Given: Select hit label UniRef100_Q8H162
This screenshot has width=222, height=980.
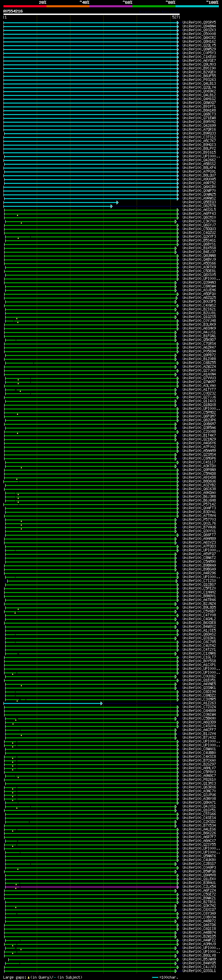Looking at the screenshot, I should 199,41.
